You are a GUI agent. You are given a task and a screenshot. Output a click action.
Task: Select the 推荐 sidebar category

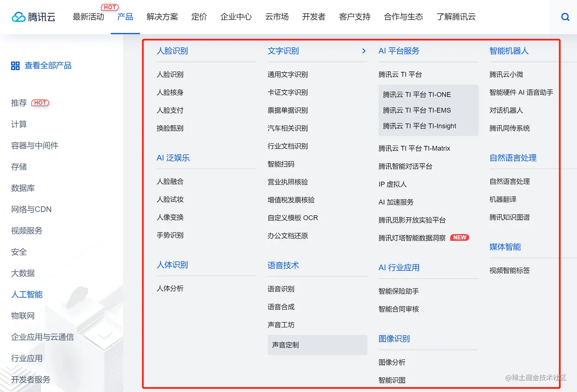pyautogui.click(x=19, y=103)
